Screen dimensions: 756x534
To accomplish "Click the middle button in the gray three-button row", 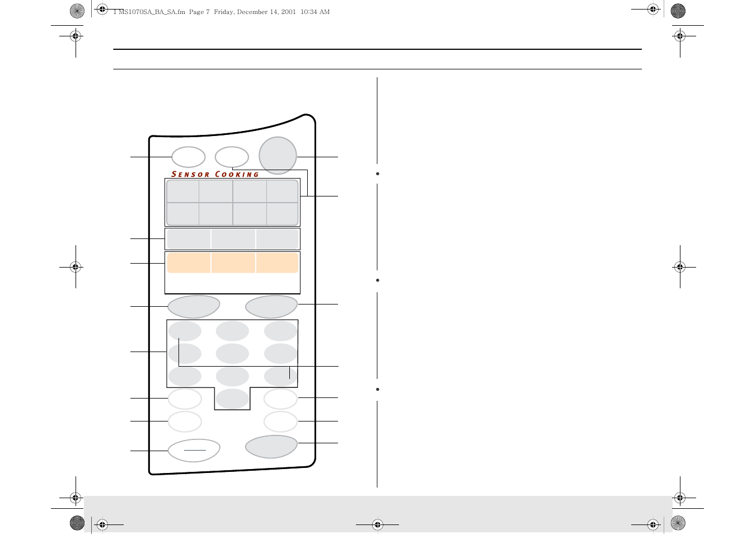I will pyautogui.click(x=233, y=238).
